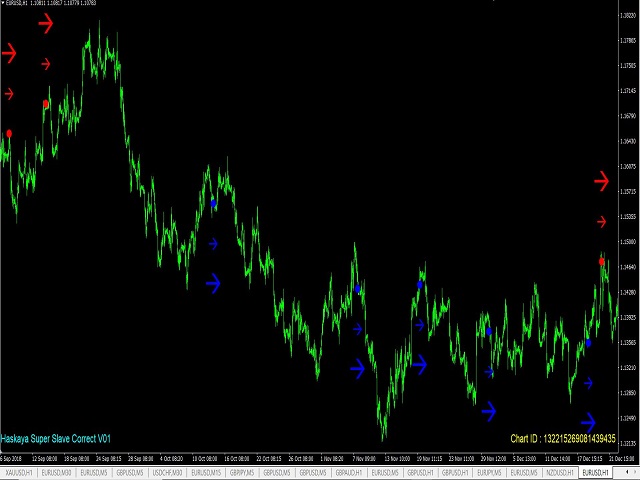
Task: Open the GBPJPY,M5 chart tab
Action: (x=242, y=473)
